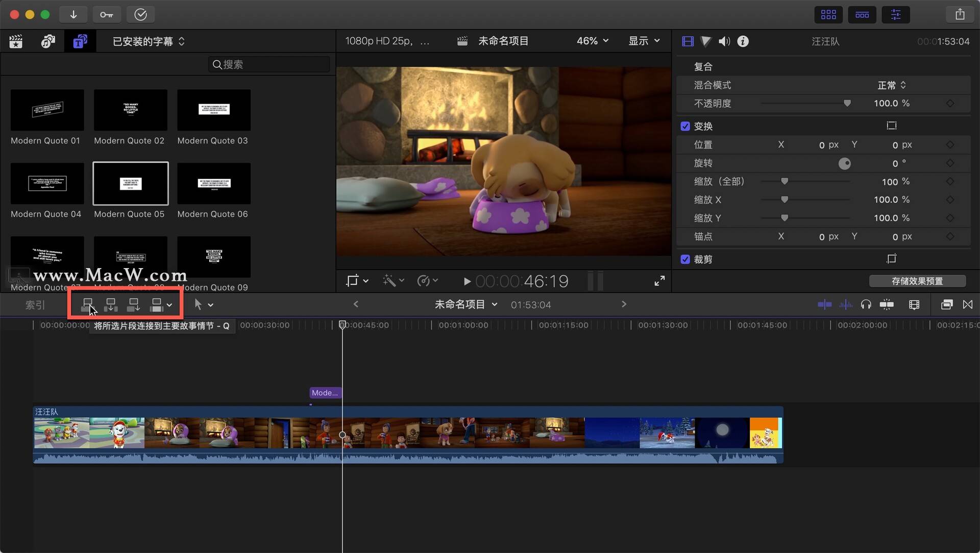The image size is (980, 553).
Task: Select the Modern Quote 06 thumbnail
Action: tap(214, 183)
